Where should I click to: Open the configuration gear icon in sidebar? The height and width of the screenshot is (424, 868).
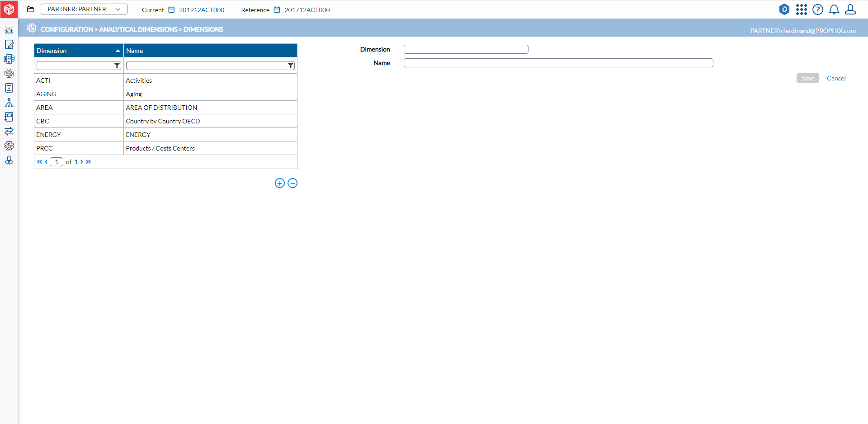9,146
